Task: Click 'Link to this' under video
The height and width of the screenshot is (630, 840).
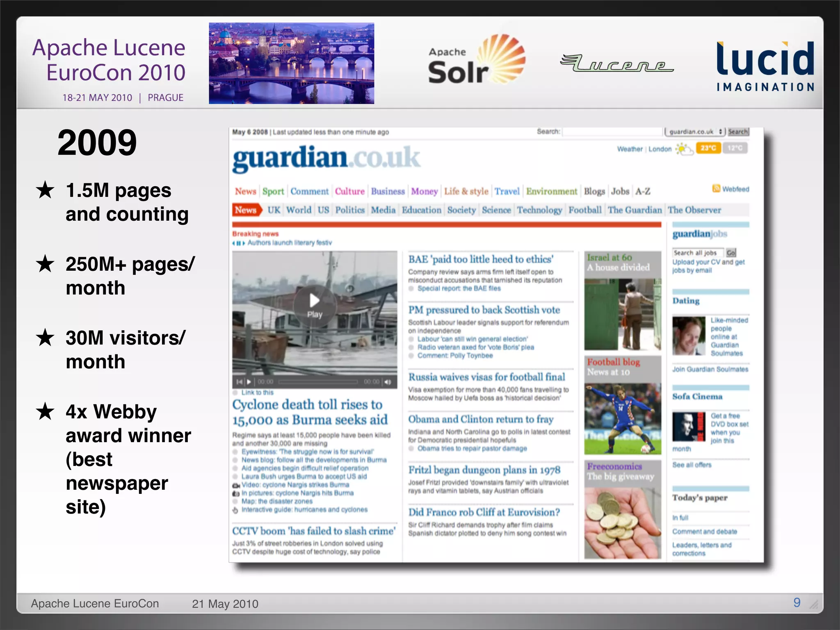Action: (x=258, y=393)
